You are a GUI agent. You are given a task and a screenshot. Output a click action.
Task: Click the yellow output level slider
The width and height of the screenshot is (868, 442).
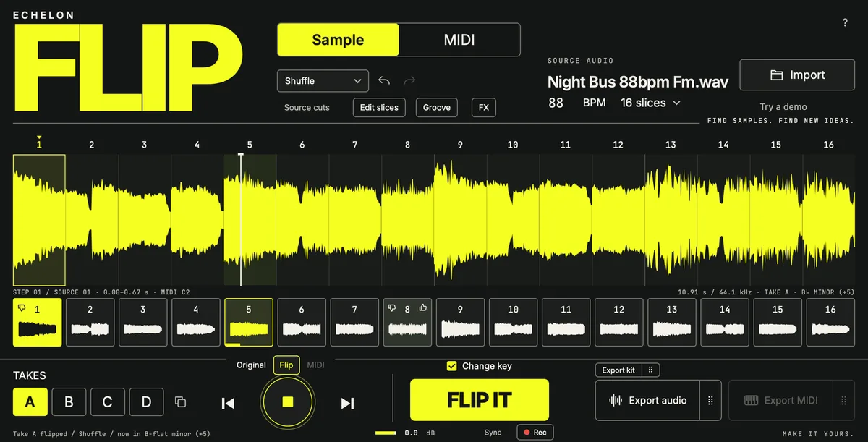[386, 433]
